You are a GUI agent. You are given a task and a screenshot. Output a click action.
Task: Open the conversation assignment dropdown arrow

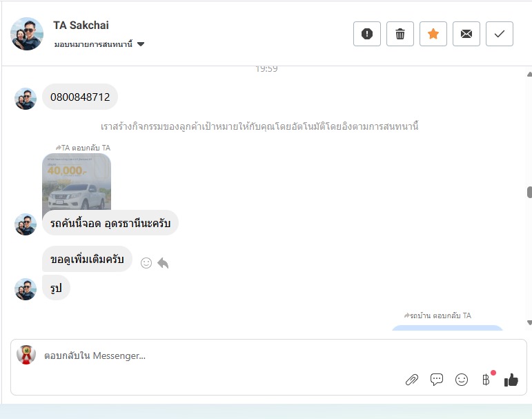141,44
